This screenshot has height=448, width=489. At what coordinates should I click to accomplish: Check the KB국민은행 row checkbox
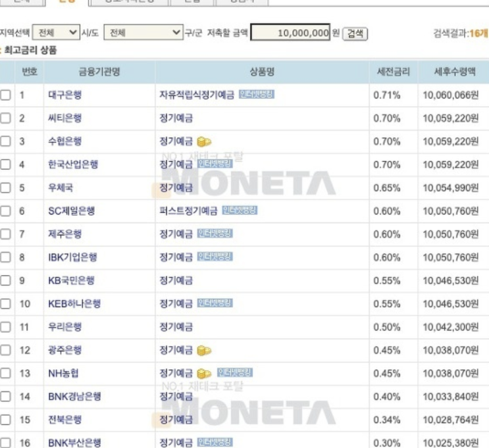[x=5, y=280]
